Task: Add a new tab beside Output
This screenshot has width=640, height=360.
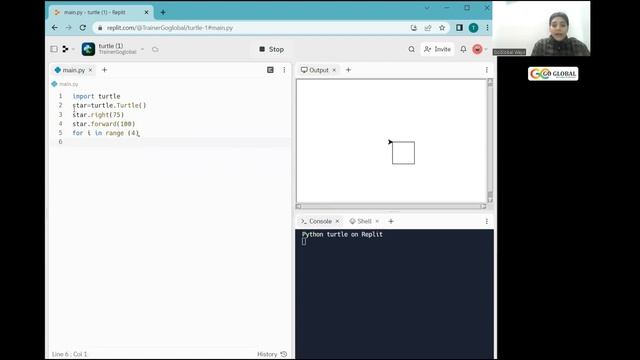Action: [x=348, y=70]
